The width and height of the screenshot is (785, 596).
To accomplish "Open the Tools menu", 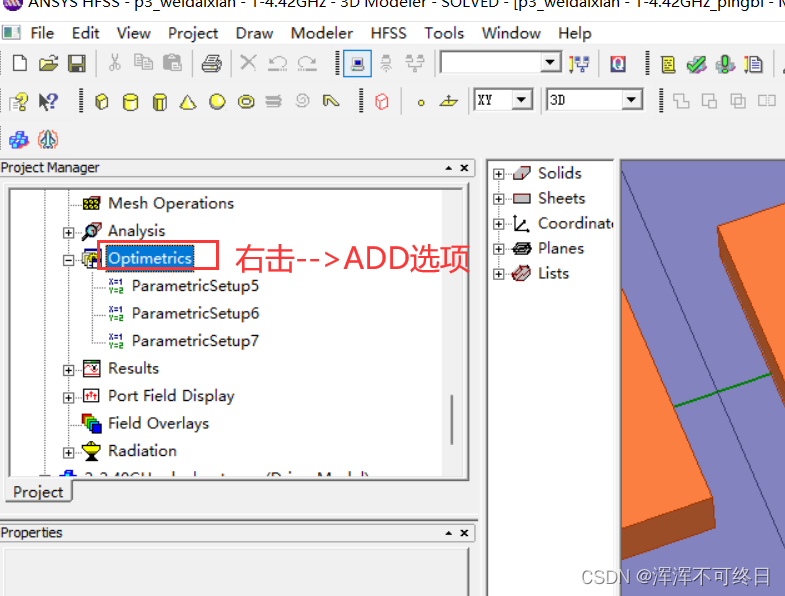I will point(444,33).
